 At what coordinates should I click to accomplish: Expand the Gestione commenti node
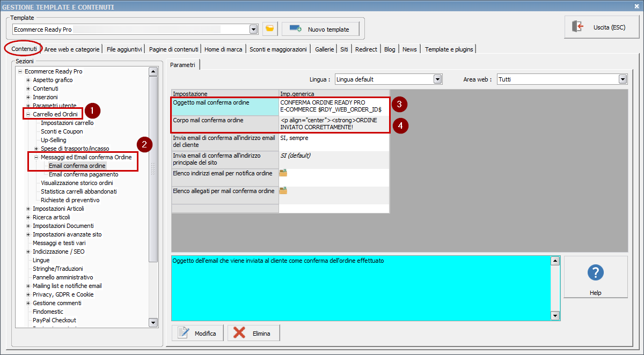click(28, 303)
